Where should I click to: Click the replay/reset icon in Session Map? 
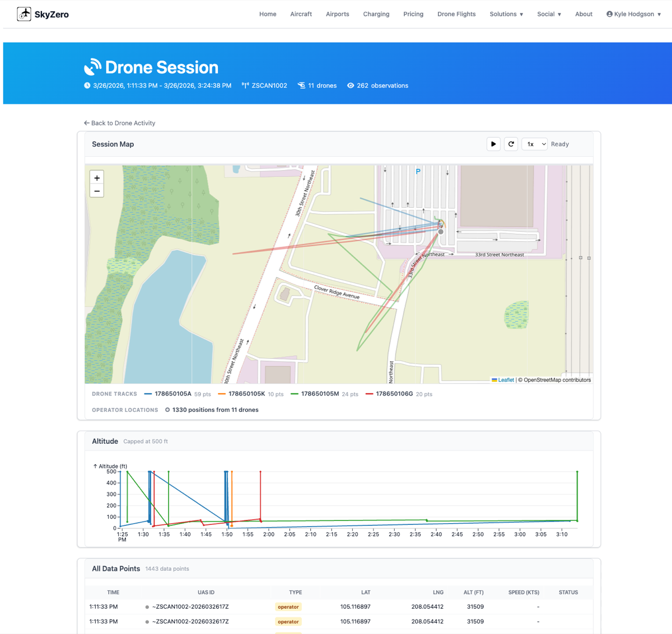[511, 144]
